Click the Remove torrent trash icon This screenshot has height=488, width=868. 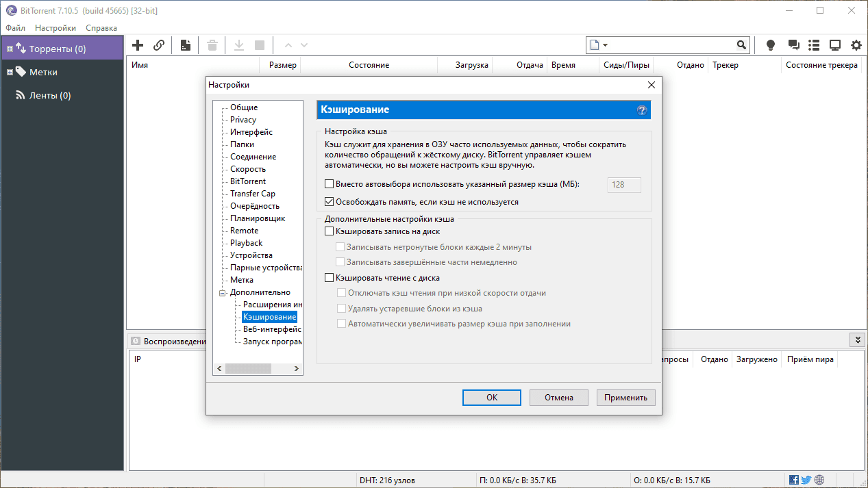(x=212, y=45)
